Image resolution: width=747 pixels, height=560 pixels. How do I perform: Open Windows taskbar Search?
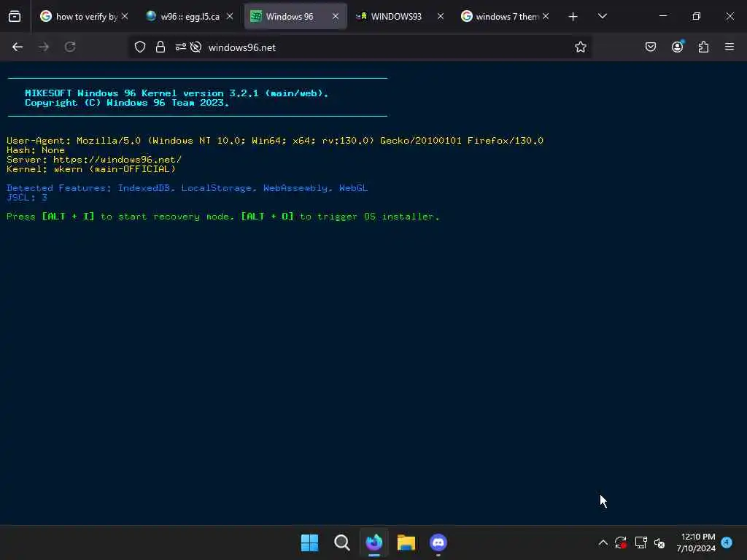tap(342, 542)
